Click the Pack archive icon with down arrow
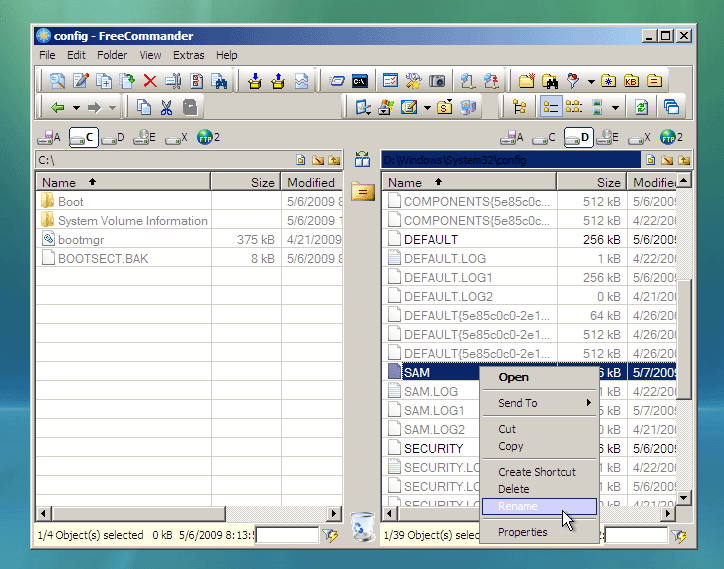This screenshot has height=569, width=724. 254,81
